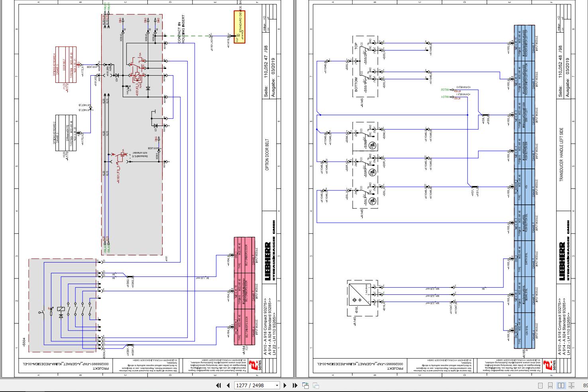Image resolution: width=588 pixels, height=392 pixels.
Task: Select the two-page facing layout
Action: (x=561, y=386)
